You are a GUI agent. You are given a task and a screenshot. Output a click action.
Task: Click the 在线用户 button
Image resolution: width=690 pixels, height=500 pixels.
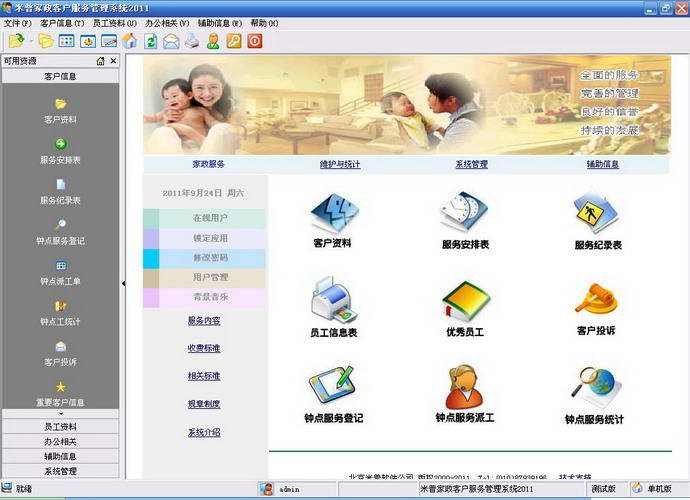pos(204,218)
